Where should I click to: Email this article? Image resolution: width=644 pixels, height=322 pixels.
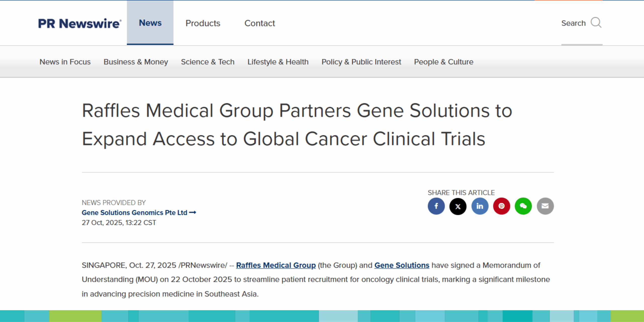pos(545,206)
